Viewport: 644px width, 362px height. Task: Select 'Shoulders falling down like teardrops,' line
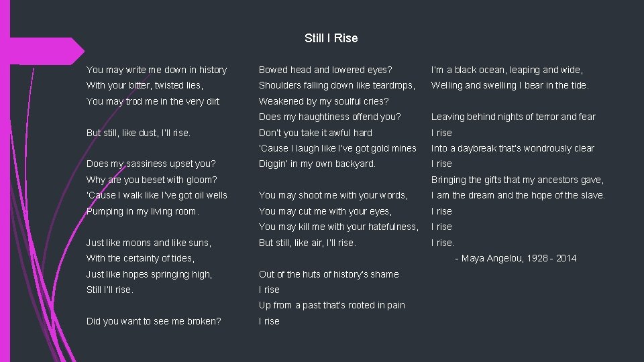pos(337,85)
